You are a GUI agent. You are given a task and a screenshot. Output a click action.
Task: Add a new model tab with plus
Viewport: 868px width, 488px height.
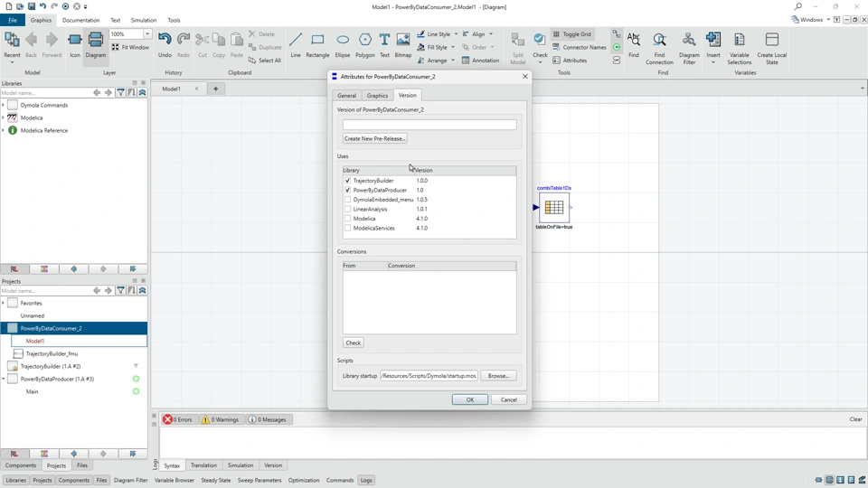(x=215, y=89)
